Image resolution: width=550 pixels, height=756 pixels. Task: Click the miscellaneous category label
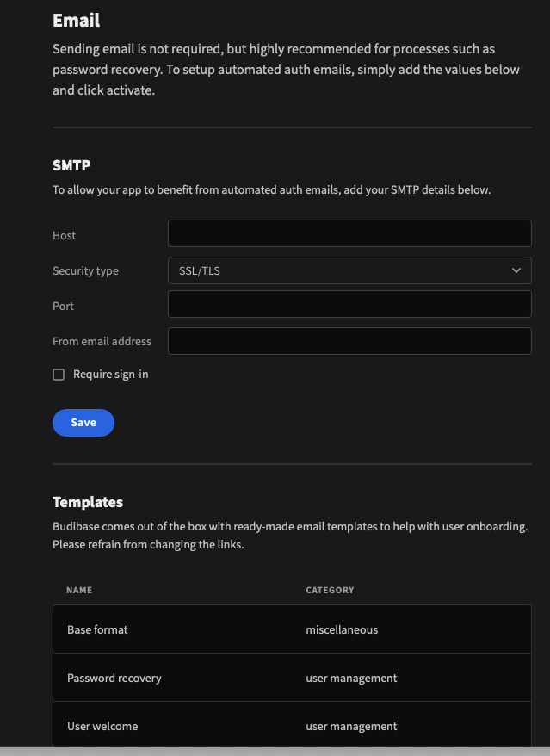click(342, 629)
